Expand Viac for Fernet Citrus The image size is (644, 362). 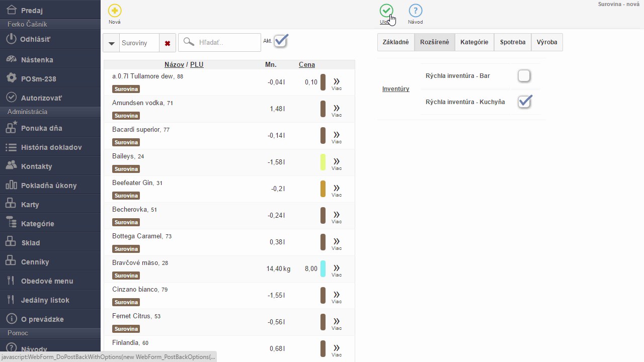pos(337,323)
